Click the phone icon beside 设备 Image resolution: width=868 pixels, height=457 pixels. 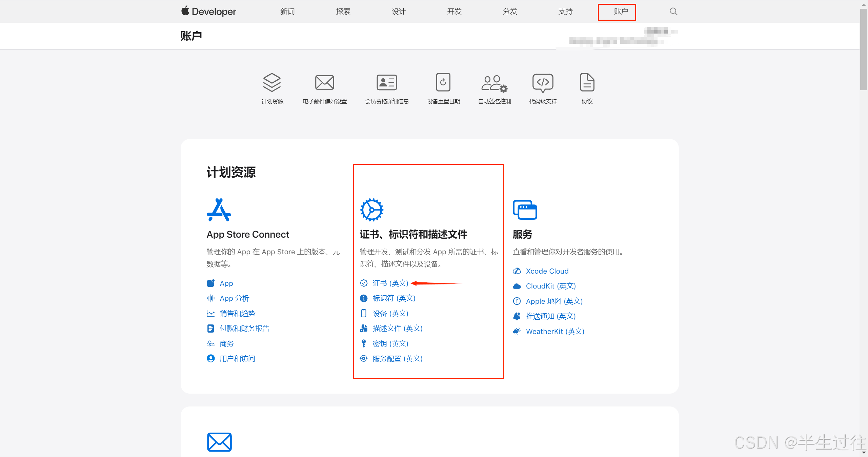tap(364, 313)
